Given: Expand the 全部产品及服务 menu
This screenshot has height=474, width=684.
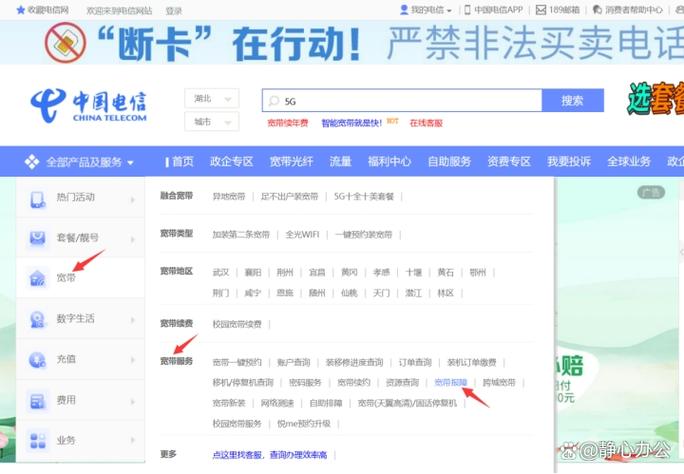Looking at the screenshot, I should point(80,162).
